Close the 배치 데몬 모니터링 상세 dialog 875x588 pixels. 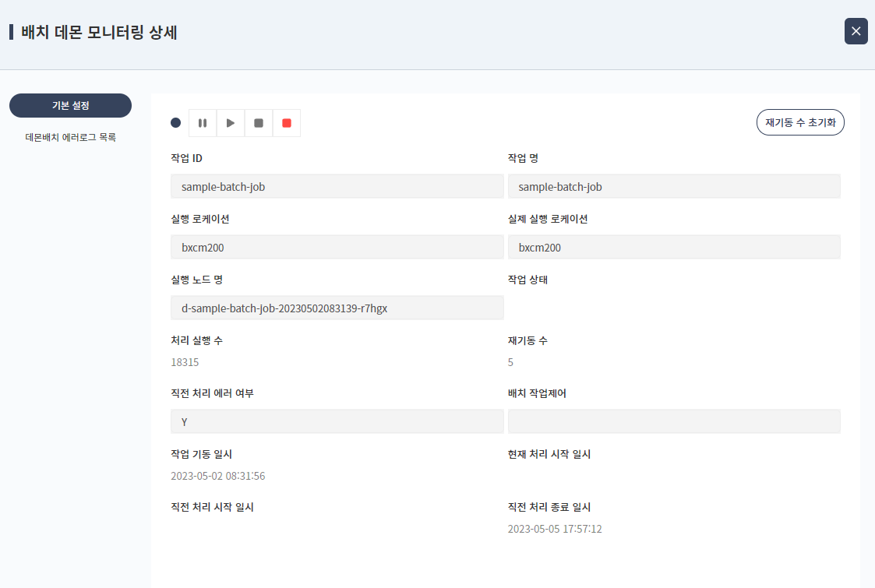(x=856, y=31)
